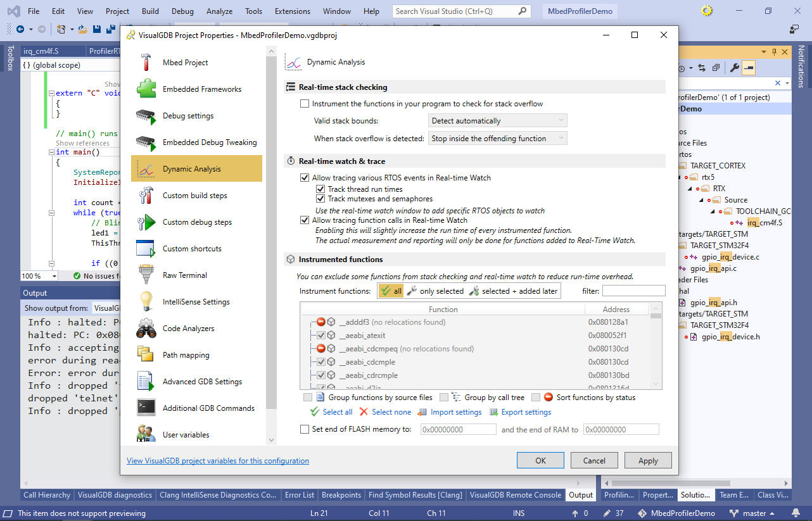This screenshot has width=812, height=521.
Task: Click Select all functions link
Action: (331, 412)
